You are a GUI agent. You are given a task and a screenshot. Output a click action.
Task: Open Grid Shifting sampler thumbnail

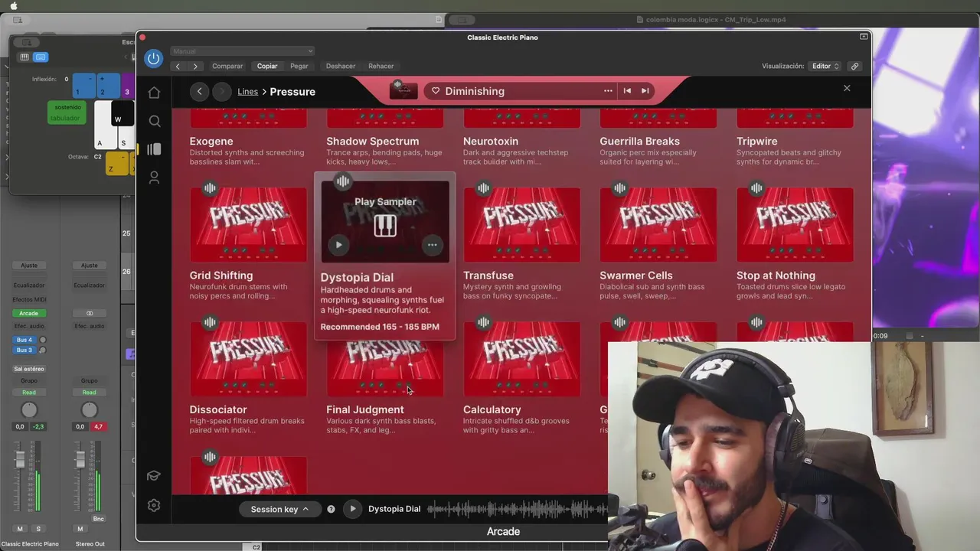248,225
